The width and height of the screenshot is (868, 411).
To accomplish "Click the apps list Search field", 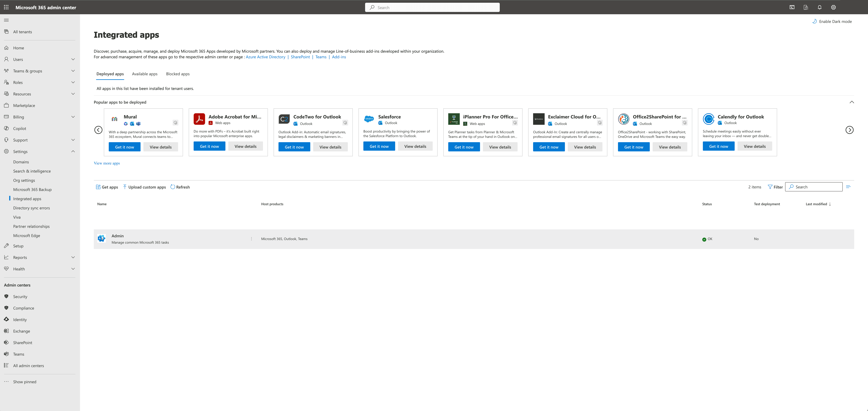I will 814,187.
